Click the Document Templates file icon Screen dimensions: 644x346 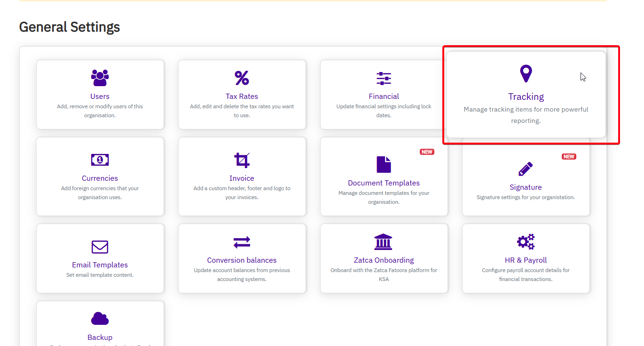pos(384,164)
